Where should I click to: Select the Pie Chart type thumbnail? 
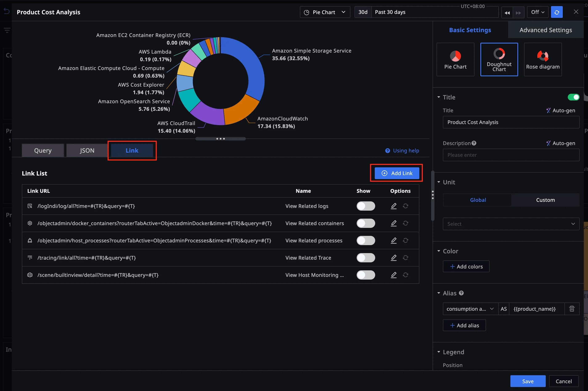(455, 59)
